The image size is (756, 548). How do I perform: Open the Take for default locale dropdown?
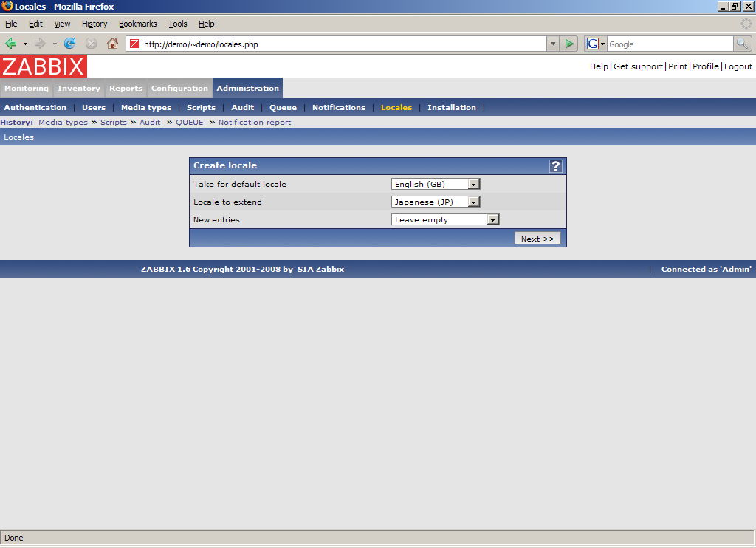[x=436, y=184]
